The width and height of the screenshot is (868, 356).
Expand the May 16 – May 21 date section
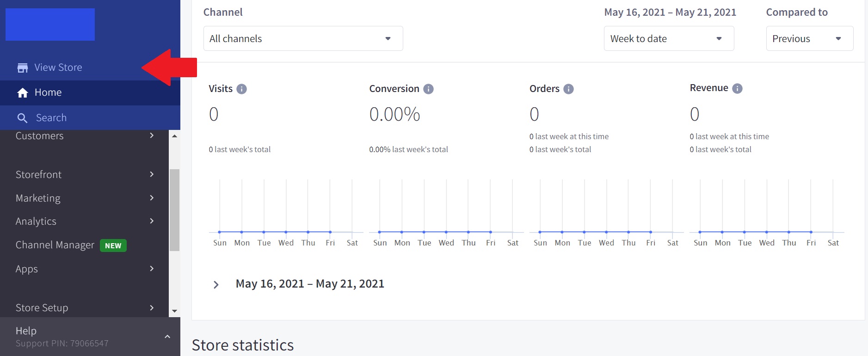point(216,284)
